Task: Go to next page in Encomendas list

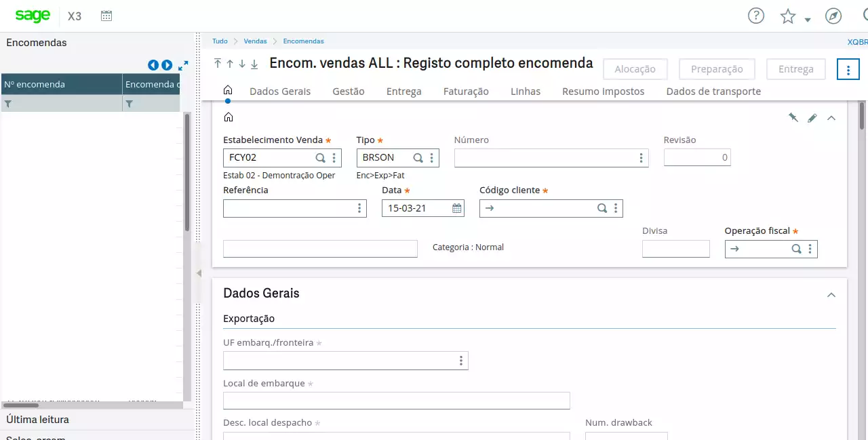Action: point(167,66)
